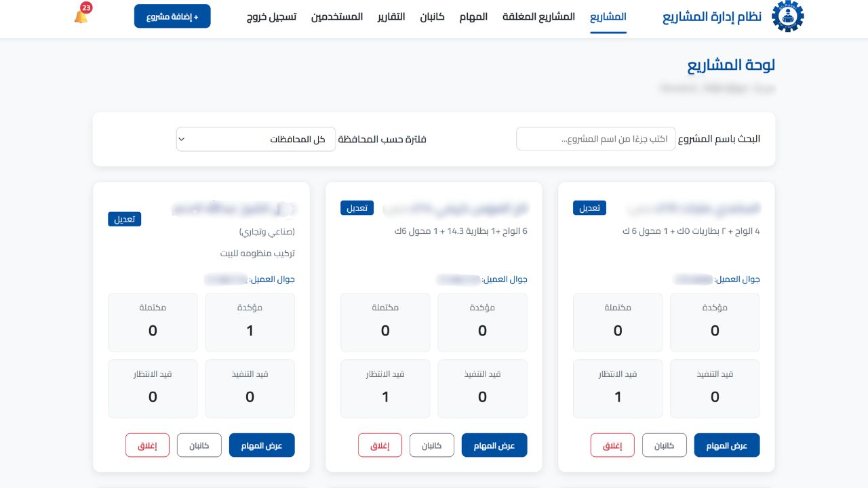868x488 pixels.
Task: Click the project name search input field
Action: [596, 138]
